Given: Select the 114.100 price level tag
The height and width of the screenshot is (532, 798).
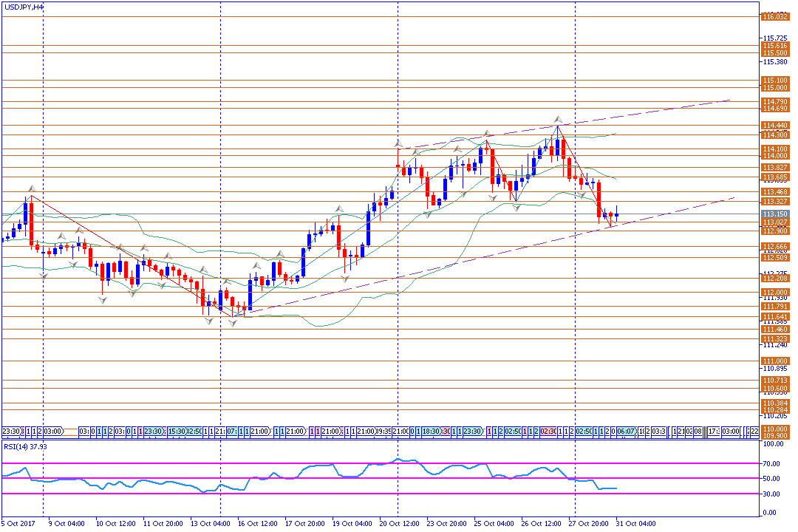Looking at the screenshot, I should tap(775, 149).
